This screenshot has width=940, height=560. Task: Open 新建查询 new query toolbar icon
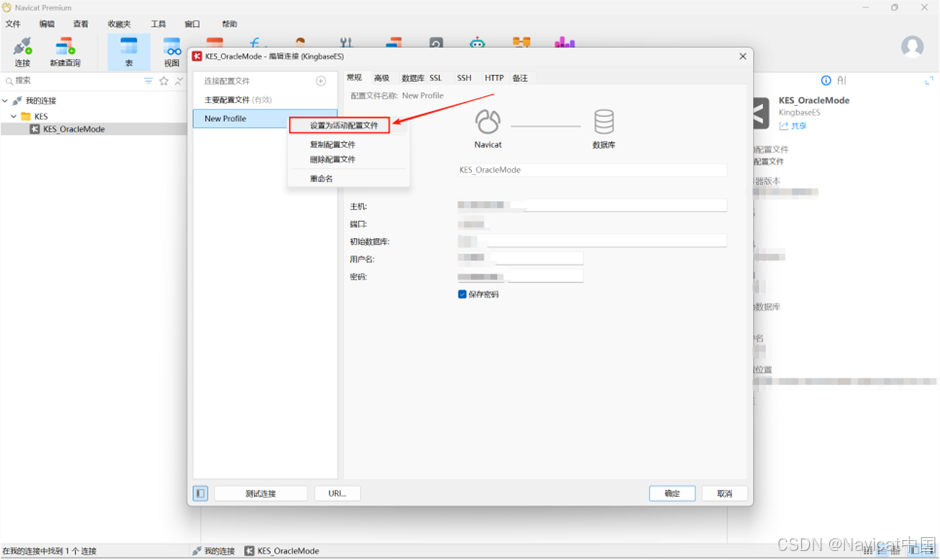point(65,52)
